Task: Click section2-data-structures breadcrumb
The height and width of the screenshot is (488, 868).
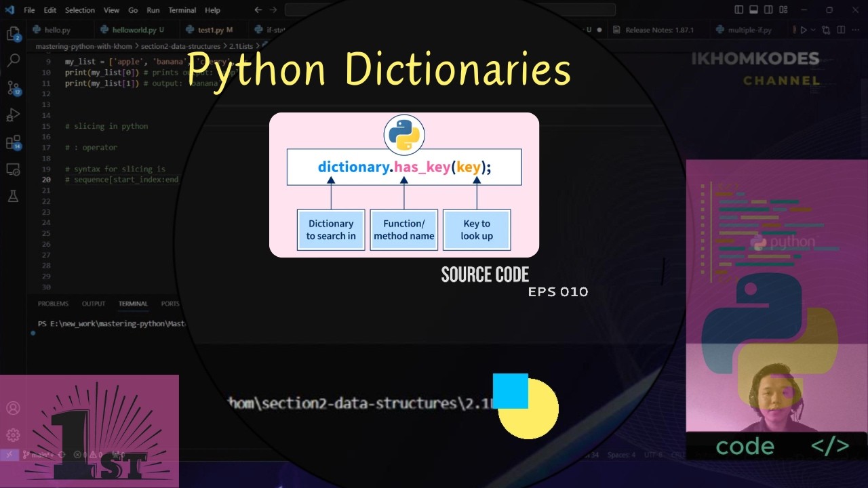Action: click(181, 46)
